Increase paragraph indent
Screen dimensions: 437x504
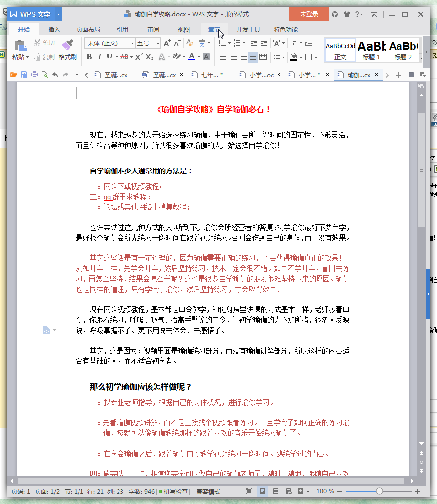264,43
